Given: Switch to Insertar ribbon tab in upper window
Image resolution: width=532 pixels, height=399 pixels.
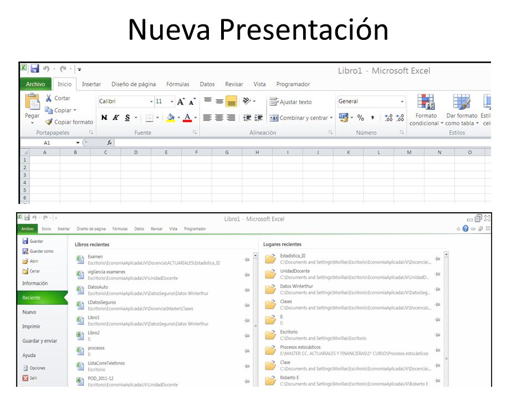Looking at the screenshot, I should coord(91,84).
